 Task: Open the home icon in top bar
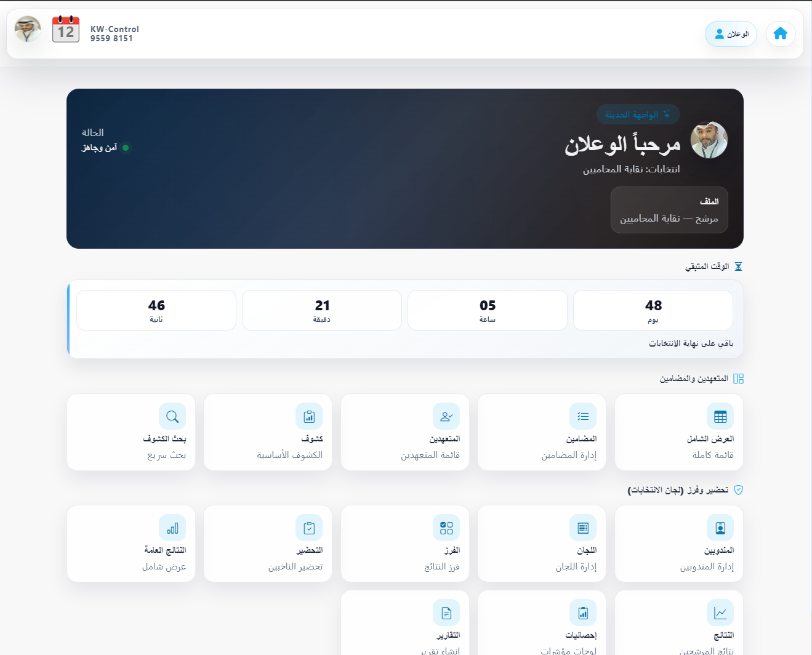[780, 34]
